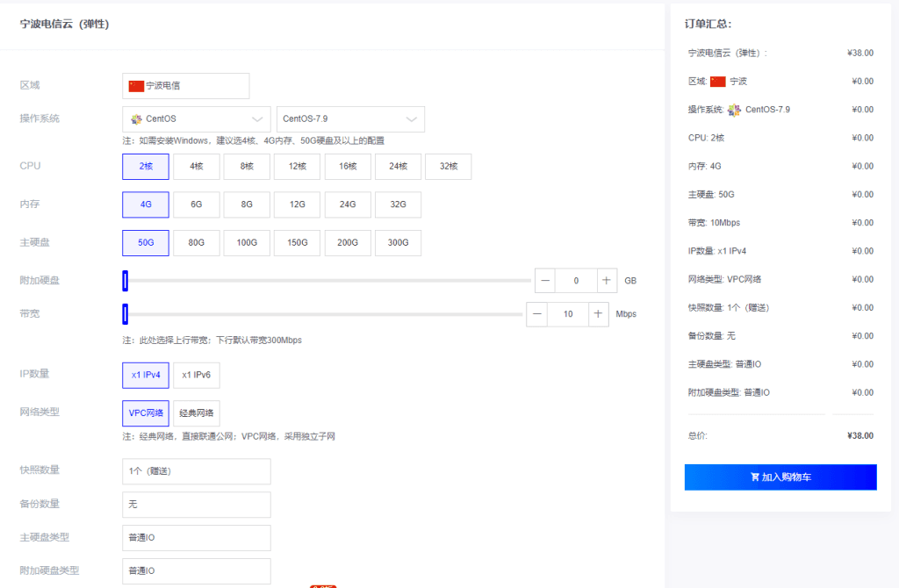This screenshot has height=588, width=899.
Task: Click the CentOS icon in order summary
Action: (x=734, y=110)
